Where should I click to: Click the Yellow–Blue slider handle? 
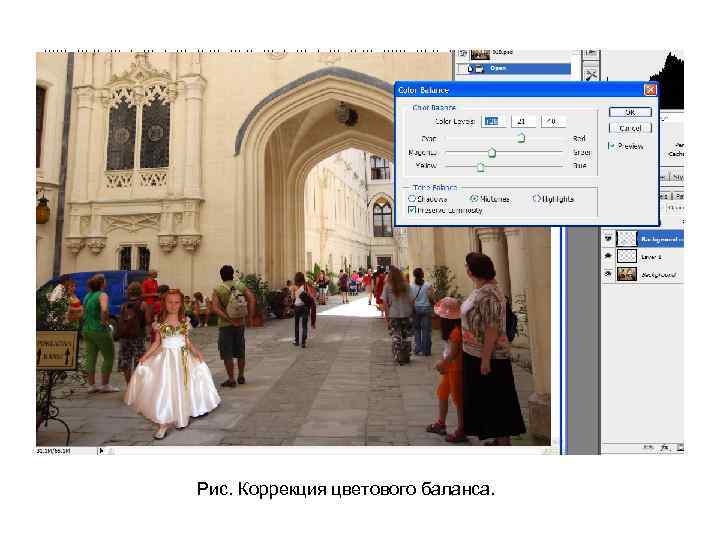(480, 166)
